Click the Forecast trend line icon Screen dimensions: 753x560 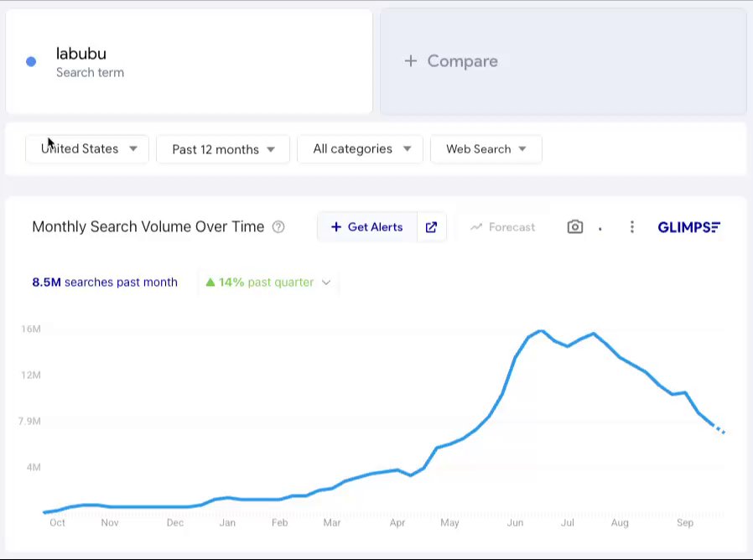click(x=476, y=227)
